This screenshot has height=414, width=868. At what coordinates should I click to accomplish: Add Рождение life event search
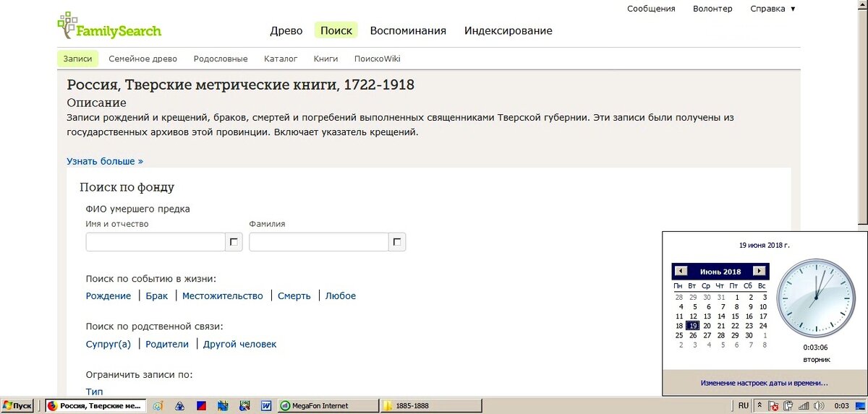pos(109,296)
